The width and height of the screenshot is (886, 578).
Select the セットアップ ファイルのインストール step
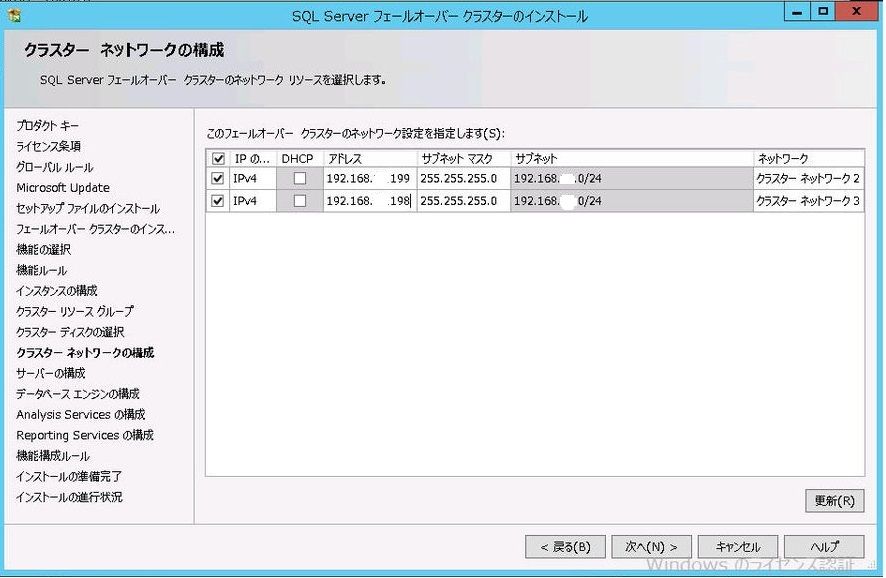coord(88,208)
